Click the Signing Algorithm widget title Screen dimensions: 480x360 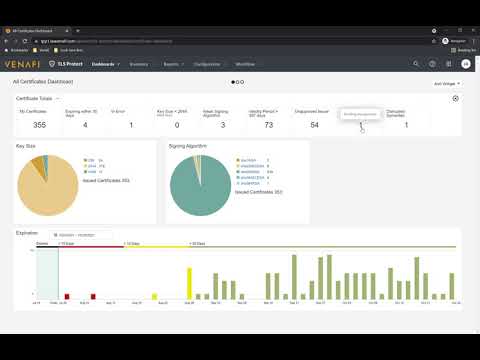coord(188,146)
